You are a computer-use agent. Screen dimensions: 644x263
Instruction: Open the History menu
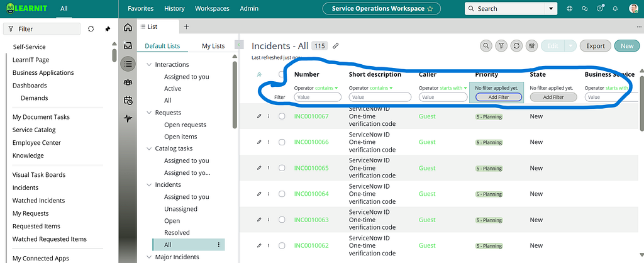coord(174,8)
